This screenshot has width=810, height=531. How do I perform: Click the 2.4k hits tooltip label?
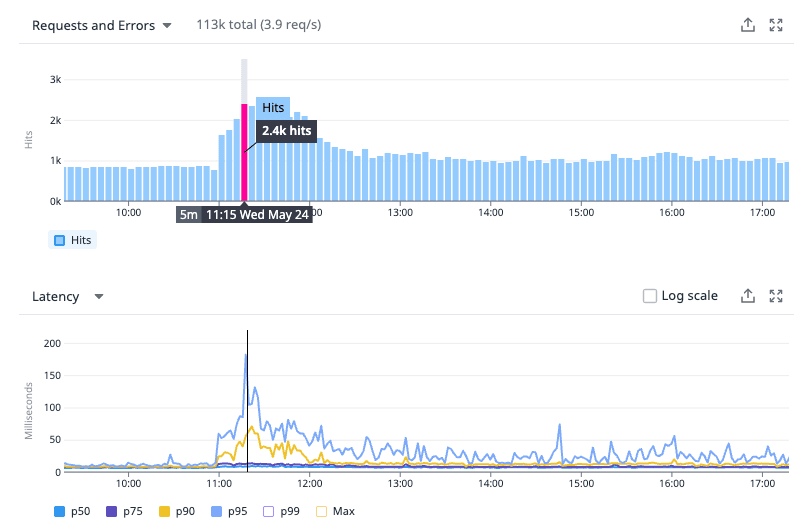[286, 131]
